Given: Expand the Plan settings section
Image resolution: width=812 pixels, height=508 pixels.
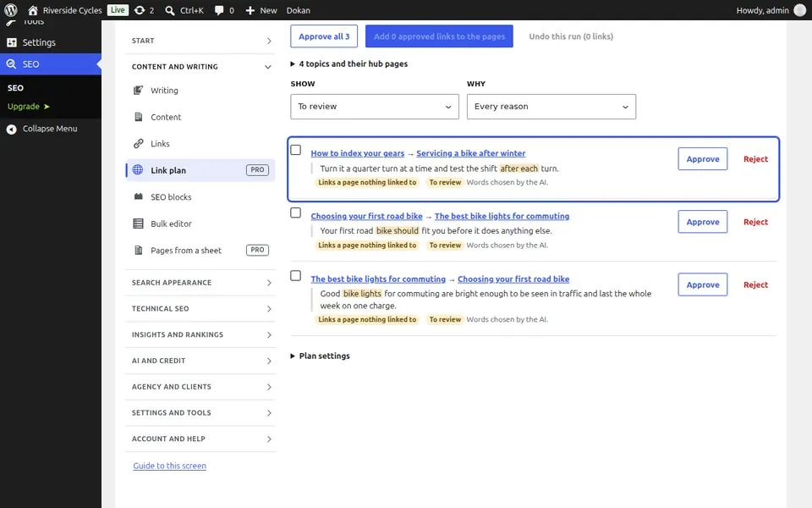Looking at the screenshot, I should pos(320,356).
